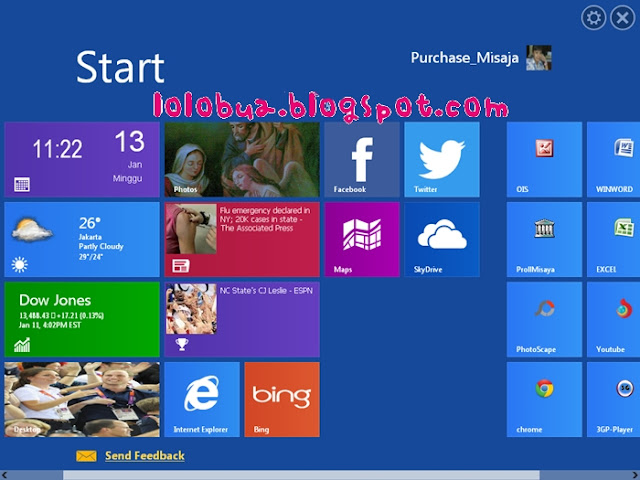Screen dimensions: 640x480
Task: Open the 3GP-Player tile
Action: click(613, 400)
